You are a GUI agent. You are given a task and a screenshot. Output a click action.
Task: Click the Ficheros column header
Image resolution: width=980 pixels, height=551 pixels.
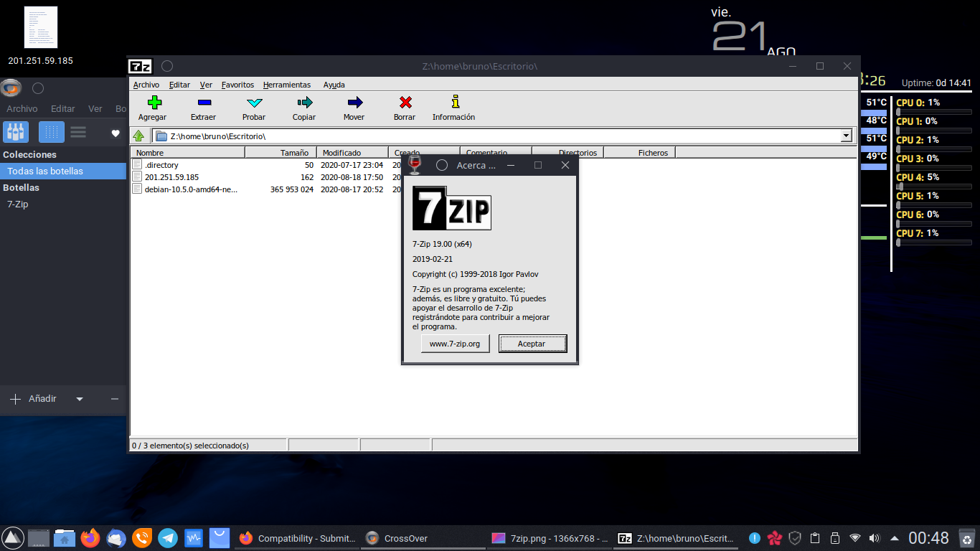click(x=639, y=153)
